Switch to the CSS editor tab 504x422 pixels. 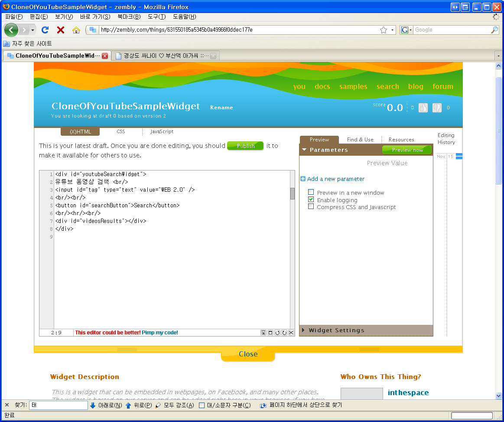pyautogui.click(x=121, y=131)
